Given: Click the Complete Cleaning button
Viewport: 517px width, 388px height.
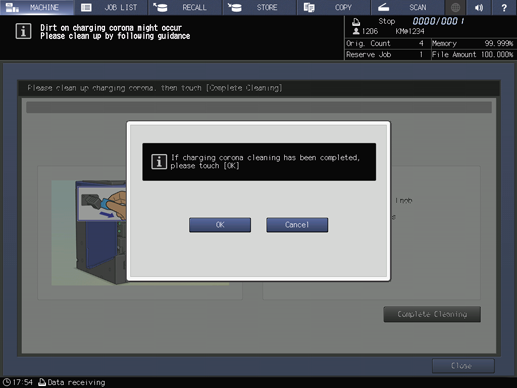Looking at the screenshot, I should (x=432, y=314).
